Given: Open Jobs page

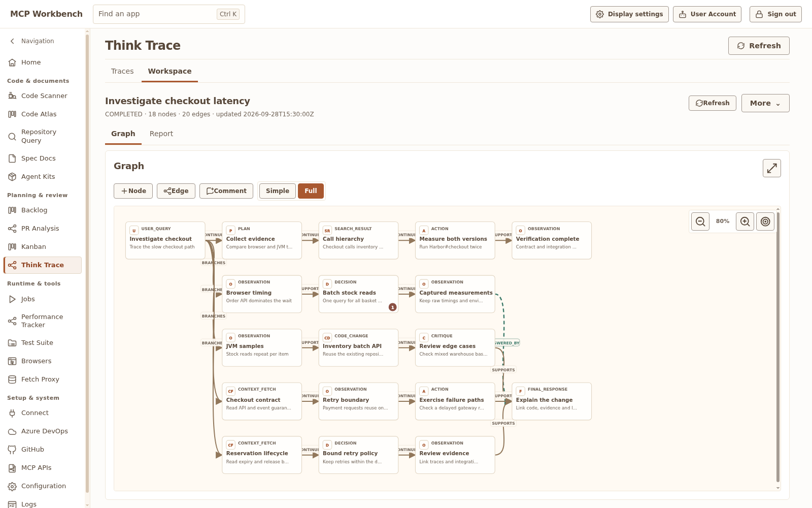Looking at the screenshot, I should pos(43,299).
